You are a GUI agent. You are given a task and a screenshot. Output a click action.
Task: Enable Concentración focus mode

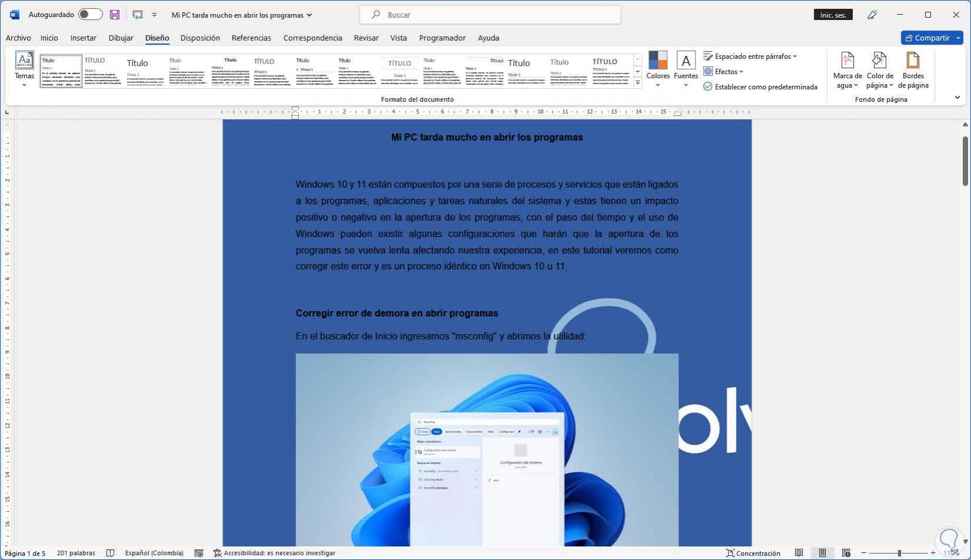(x=753, y=554)
